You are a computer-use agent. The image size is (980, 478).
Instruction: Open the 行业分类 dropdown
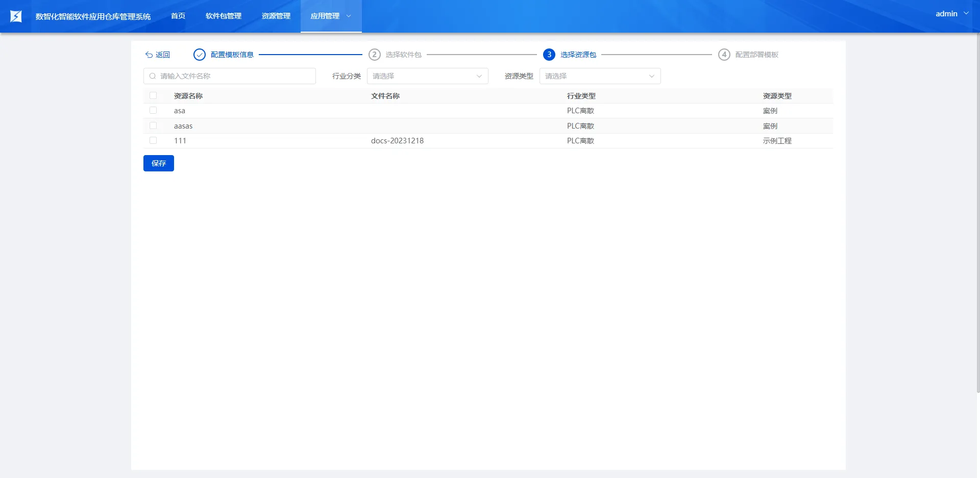[x=428, y=76]
